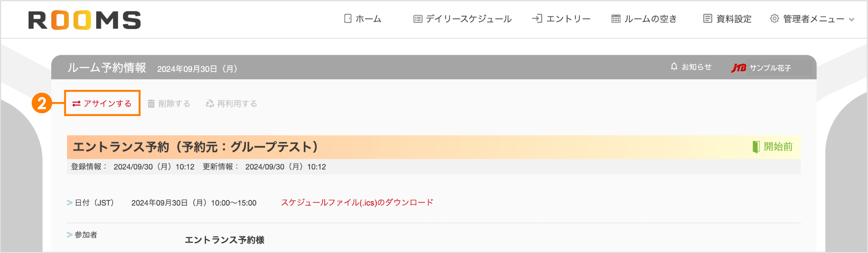Open ルームの空き from the navigation bar
This screenshot has width=868, height=253.
point(650,19)
